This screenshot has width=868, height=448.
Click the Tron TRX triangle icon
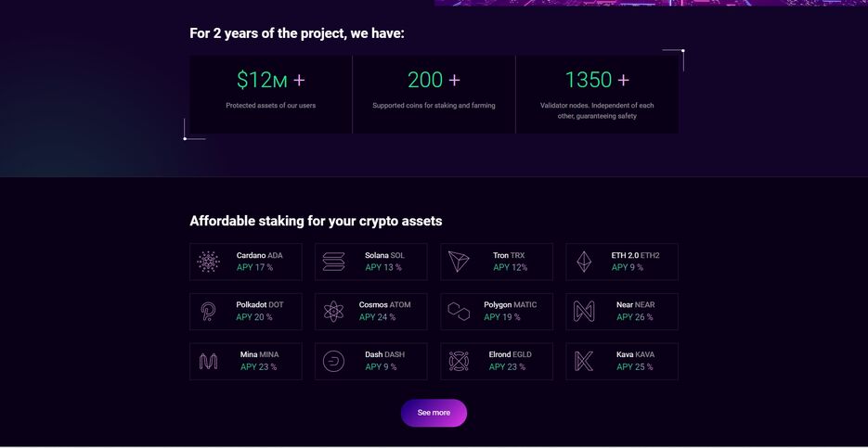pyautogui.click(x=460, y=262)
